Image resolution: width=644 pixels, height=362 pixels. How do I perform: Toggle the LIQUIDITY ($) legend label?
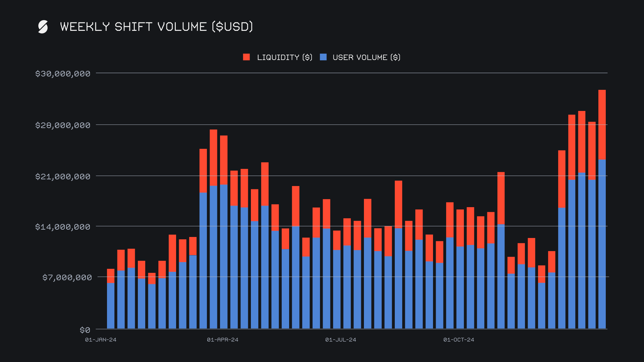[284, 58]
